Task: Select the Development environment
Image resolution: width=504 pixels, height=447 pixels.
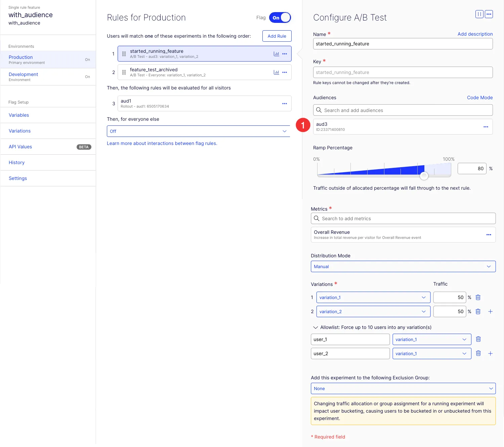Action: coord(48,77)
